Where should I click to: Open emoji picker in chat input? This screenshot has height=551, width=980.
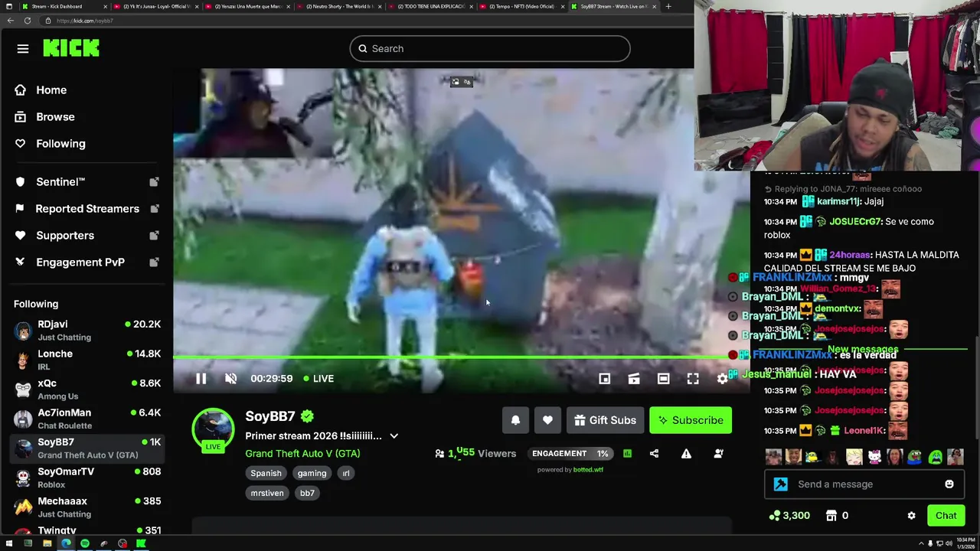coord(949,484)
